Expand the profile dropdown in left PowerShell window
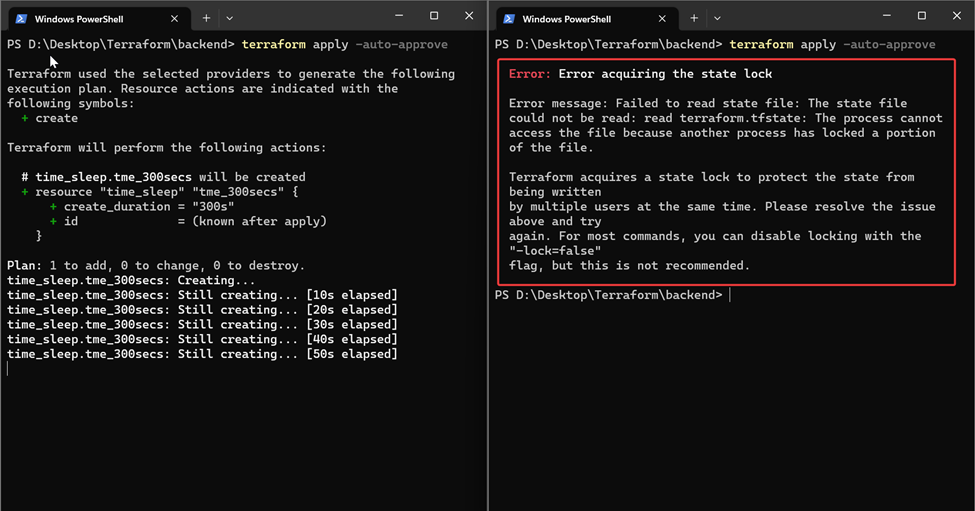This screenshot has height=511, width=975. pos(229,19)
